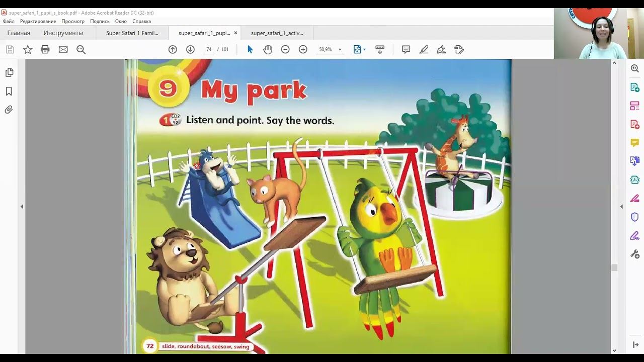
Task: Zoom in with plus icon
Action: coord(303,49)
